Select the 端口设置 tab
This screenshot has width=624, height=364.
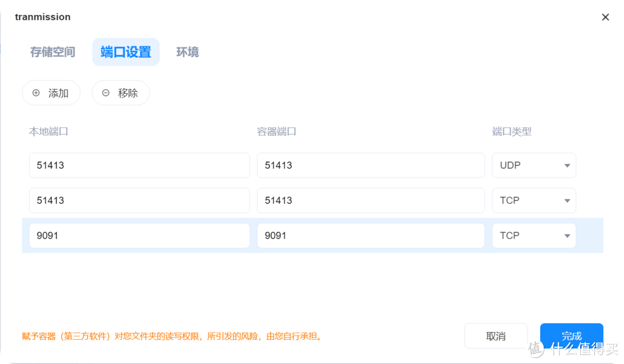click(x=125, y=52)
